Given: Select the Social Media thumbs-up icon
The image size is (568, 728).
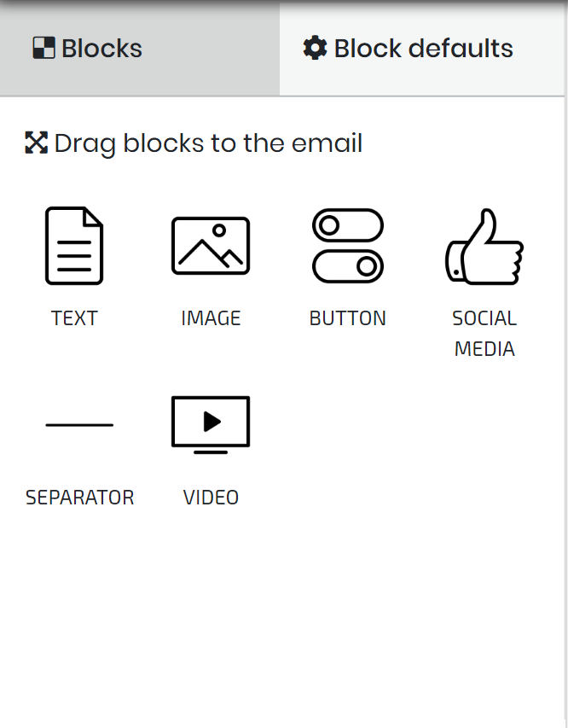Looking at the screenshot, I should (484, 246).
